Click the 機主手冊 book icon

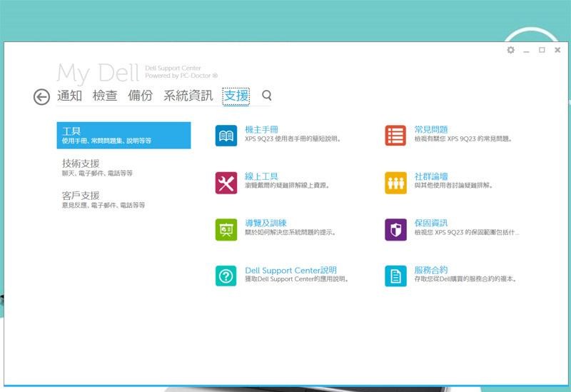[x=226, y=135]
